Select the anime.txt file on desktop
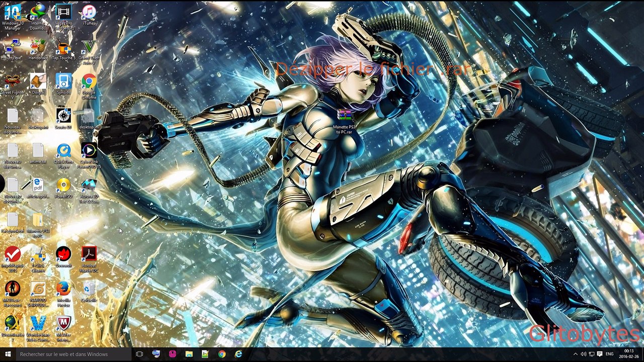Image resolution: width=644 pixels, height=362 pixels. [38, 153]
